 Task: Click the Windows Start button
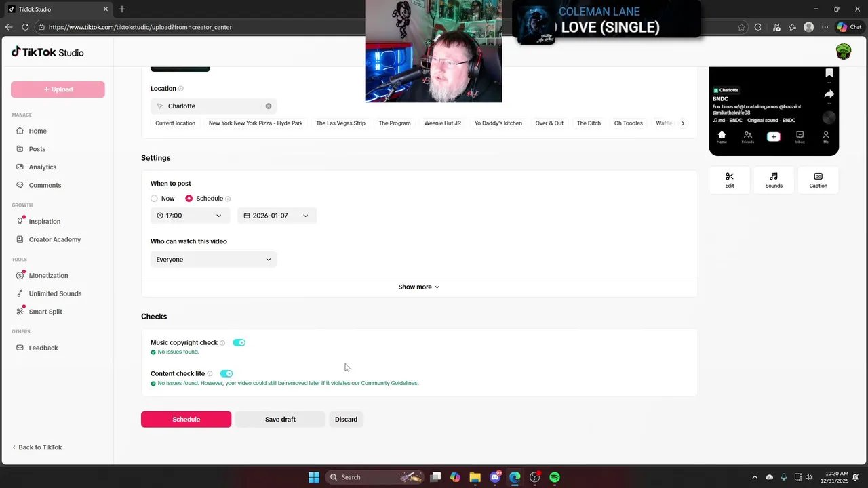pos(314,477)
